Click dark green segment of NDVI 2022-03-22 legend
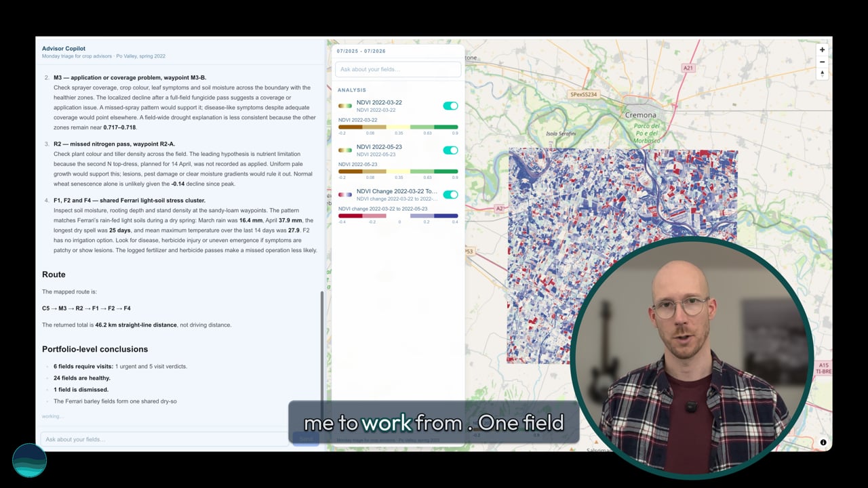The image size is (868, 488). [x=446, y=127]
